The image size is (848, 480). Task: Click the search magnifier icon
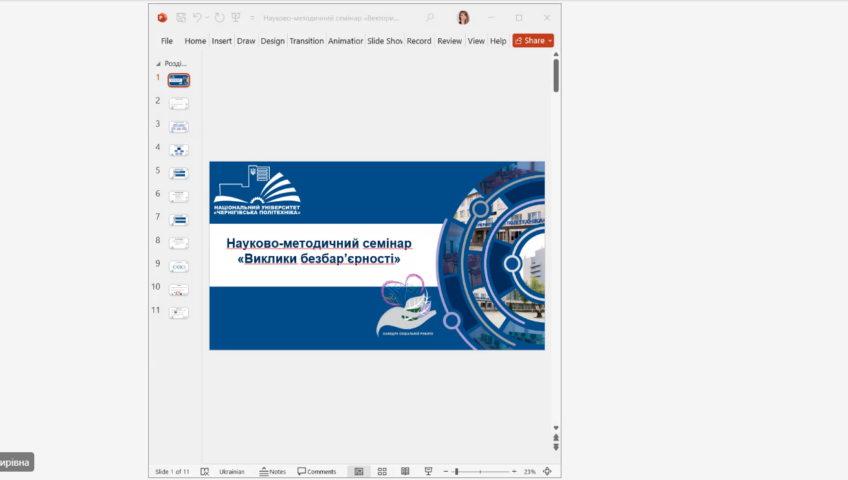tap(429, 18)
